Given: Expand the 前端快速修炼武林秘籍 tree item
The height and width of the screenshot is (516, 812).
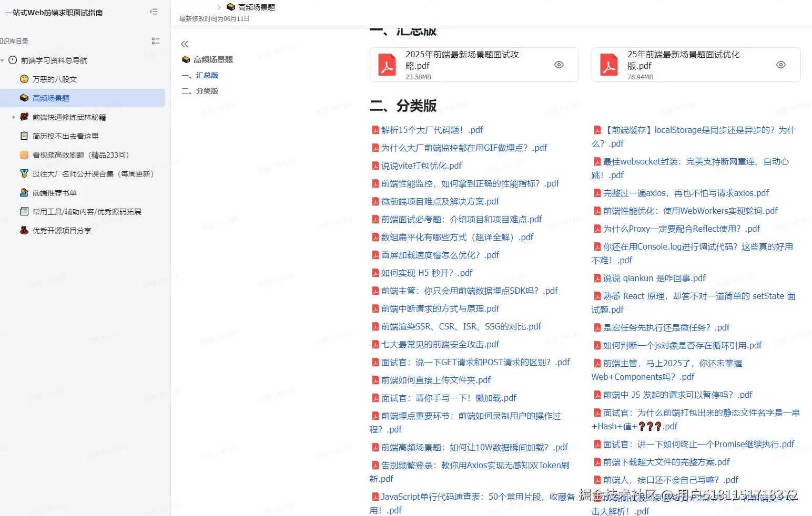Looking at the screenshot, I should point(13,117).
